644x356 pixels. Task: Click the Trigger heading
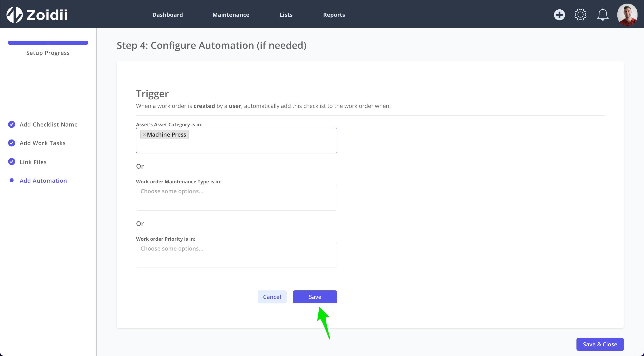point(152,94)
